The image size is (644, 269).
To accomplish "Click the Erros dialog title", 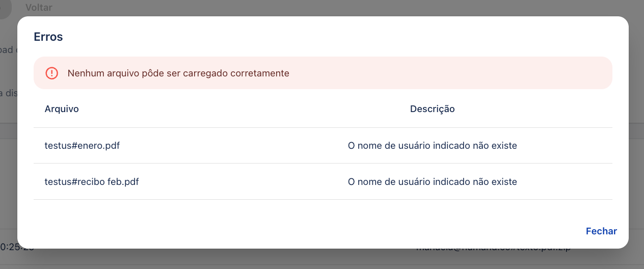I will pos(48,37).
